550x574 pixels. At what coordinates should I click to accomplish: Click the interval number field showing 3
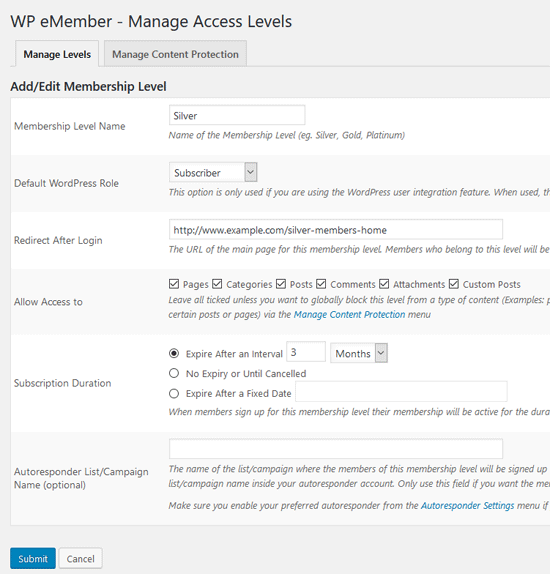pyautogui.click(x=306, y=352)
